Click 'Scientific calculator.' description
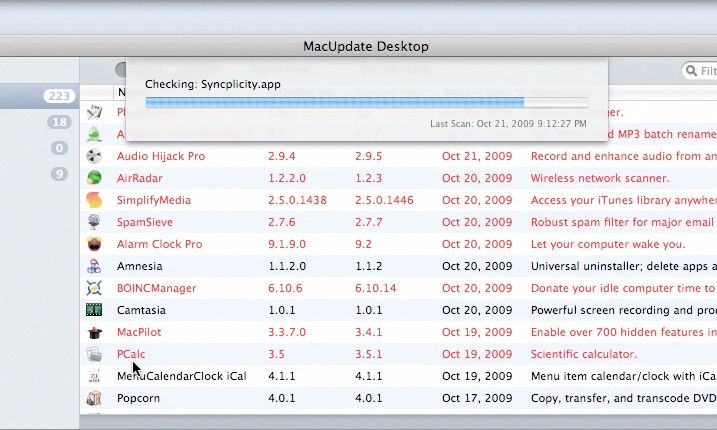Image resolution: width=717 pixels, height=430 pixels. click(x=583, y=354)
